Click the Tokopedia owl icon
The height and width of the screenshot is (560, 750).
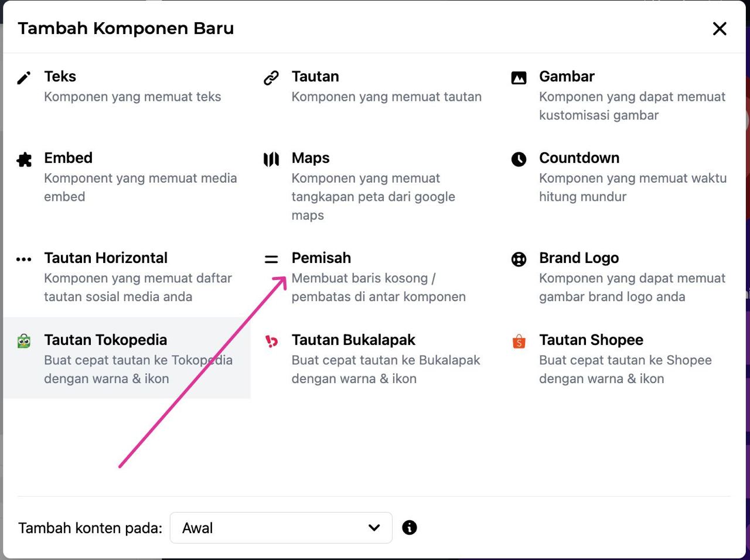24,341
